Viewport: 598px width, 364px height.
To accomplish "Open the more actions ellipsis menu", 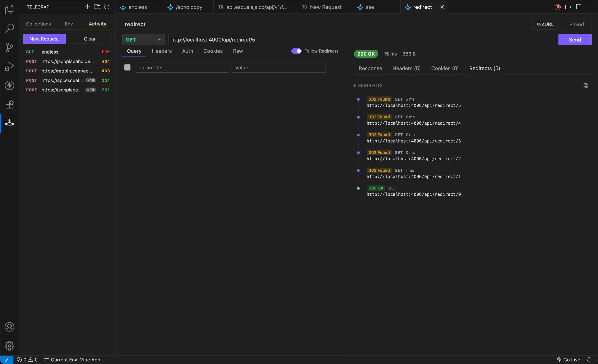I will coord(589,7).
